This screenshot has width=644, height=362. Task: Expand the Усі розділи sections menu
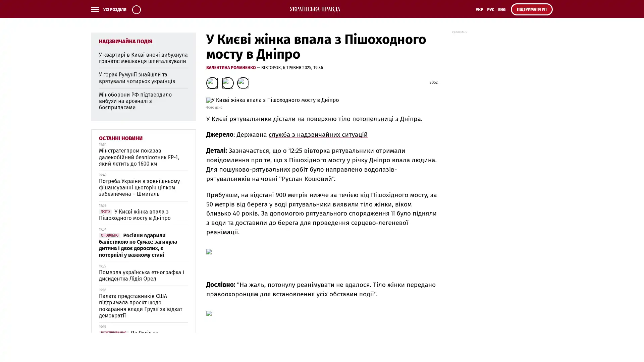tap(114, 10)
